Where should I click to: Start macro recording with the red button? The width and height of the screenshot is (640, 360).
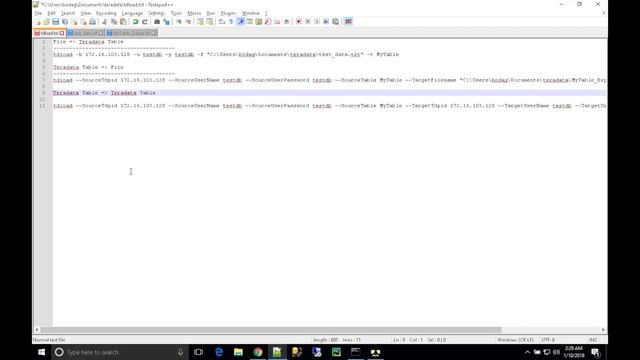point(298,22)
